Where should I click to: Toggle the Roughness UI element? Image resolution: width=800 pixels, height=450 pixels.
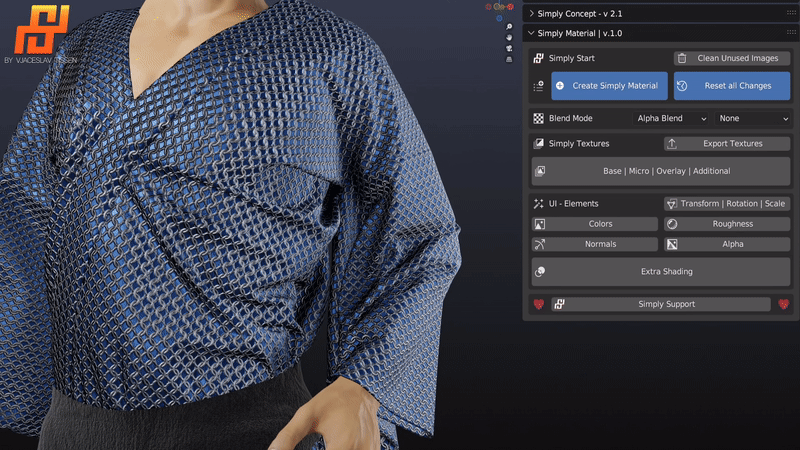click(x=727, y=224)
